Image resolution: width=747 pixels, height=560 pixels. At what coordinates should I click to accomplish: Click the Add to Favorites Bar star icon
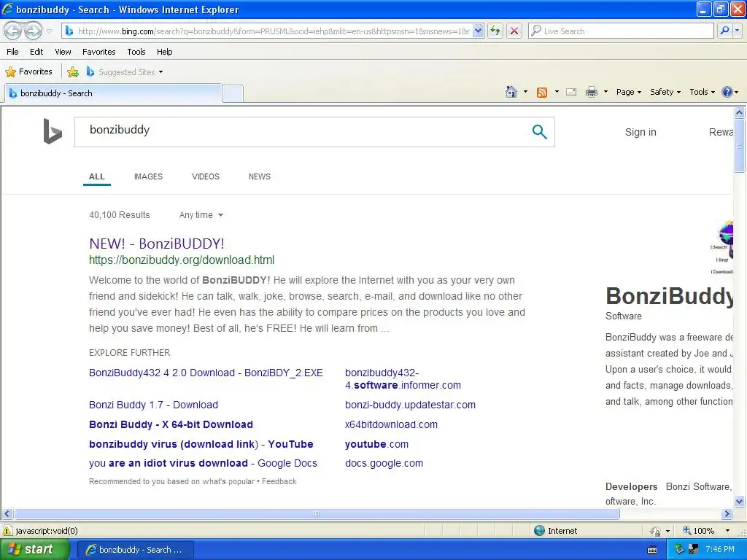point(73,72)
